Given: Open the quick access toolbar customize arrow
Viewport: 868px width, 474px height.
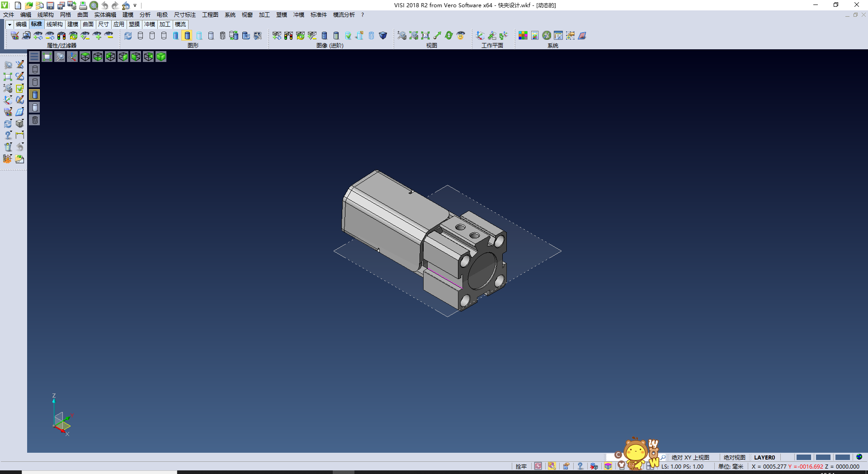Looking at the screenshot, I should (135, 5).
